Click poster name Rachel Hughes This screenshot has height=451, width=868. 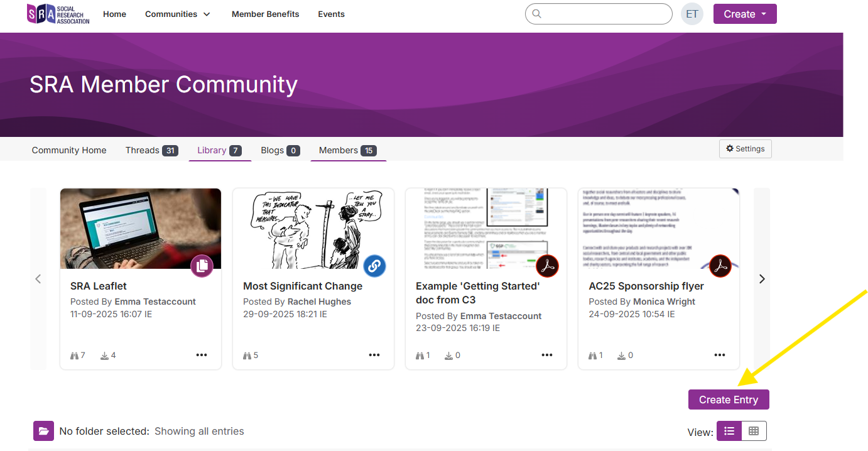coord(319,302)
